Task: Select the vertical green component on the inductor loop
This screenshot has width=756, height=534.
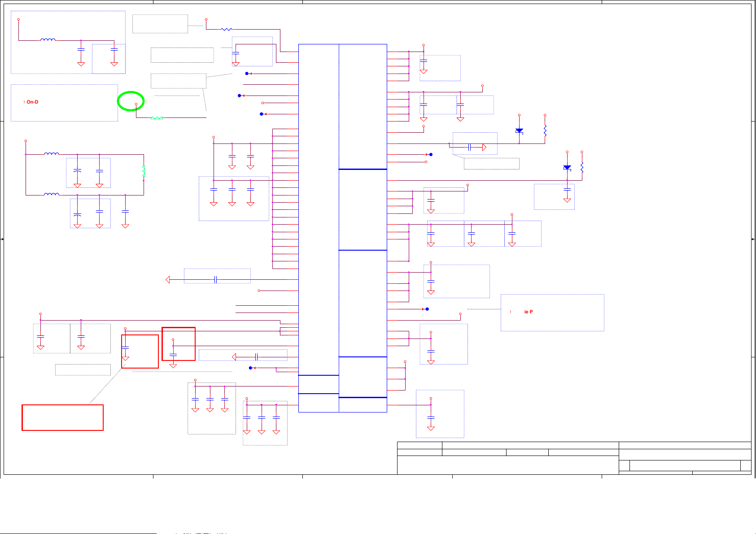Action: coord(144,171)
